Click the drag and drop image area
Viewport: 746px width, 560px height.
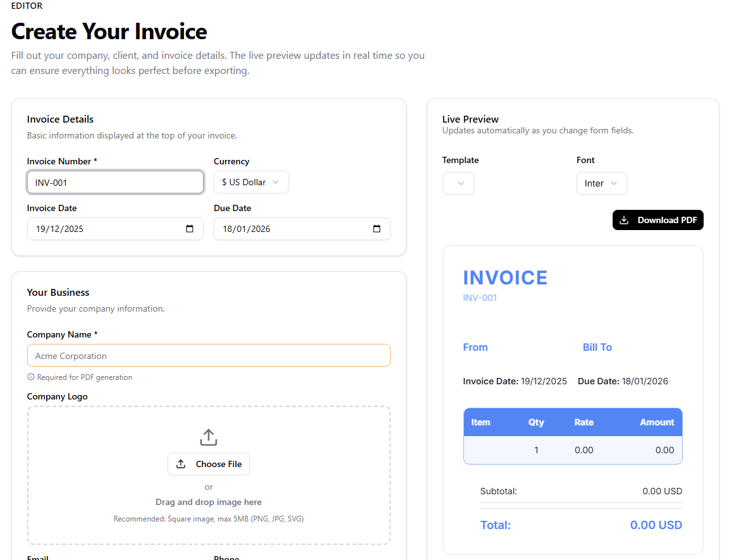click(x=209, y=501)
